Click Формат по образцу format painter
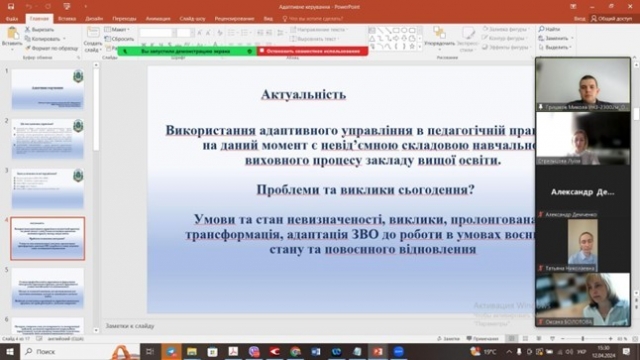This screenshot has height=360, width=640. (51, 48)
